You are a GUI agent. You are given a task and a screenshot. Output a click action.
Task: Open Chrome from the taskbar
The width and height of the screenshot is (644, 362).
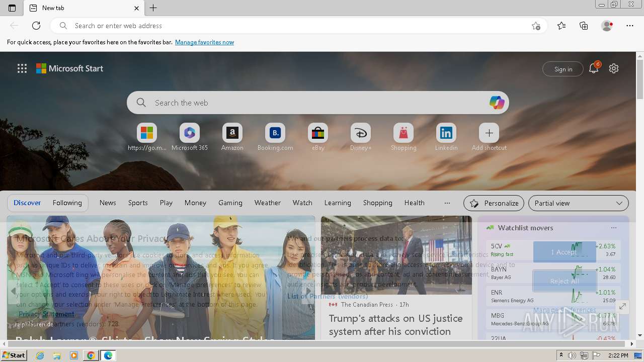[x=91, y=355]
